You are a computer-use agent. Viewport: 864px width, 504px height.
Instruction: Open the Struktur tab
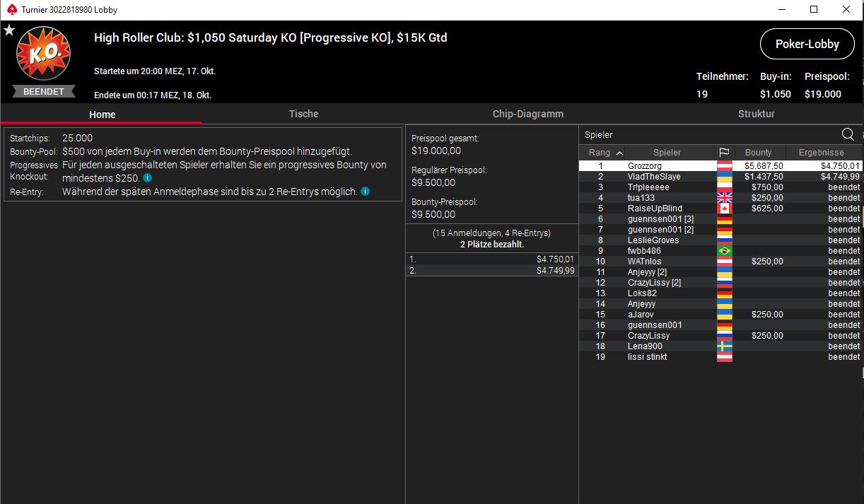pyautogui.click(x=756, y=114)
